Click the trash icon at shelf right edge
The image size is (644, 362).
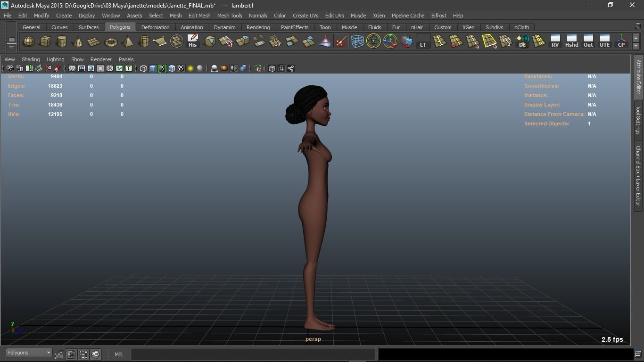click(x=638, y=26)
